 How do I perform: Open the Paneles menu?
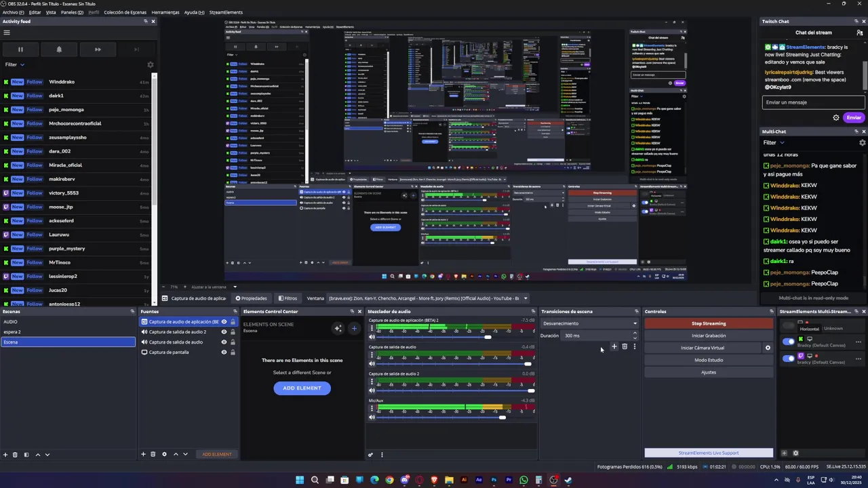click(72, 12)
